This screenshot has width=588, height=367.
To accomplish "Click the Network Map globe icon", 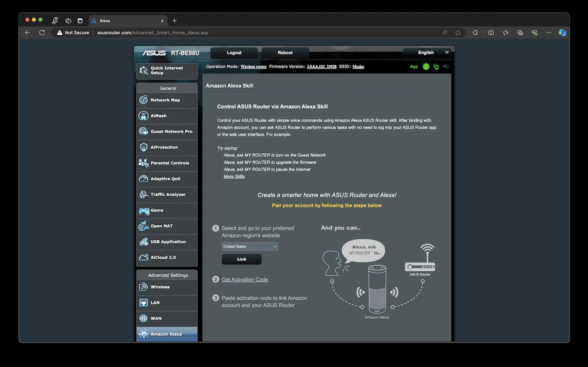I will coord(143,100).
